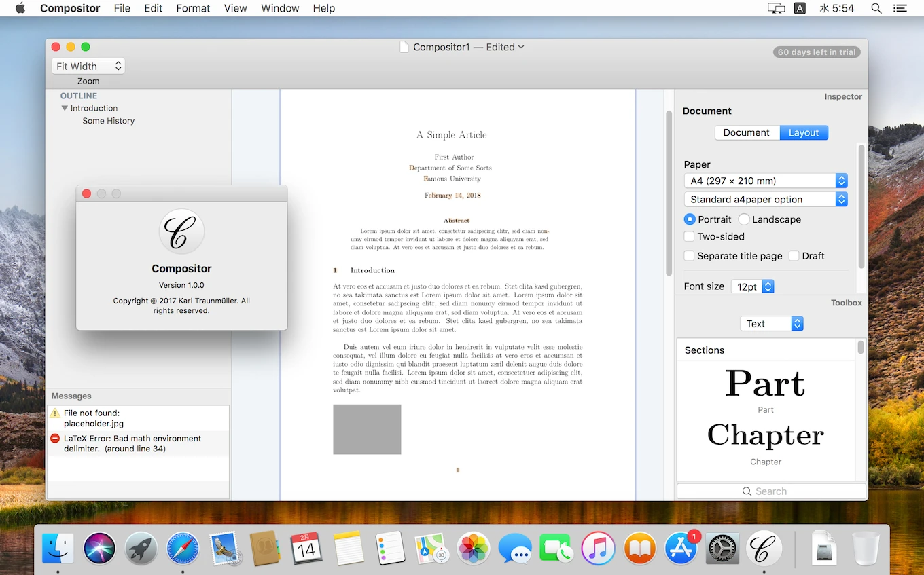Open the Toolbox Text category dropdown
The width and height of the screenshot is (924, 575).
[x=772, y=324]
